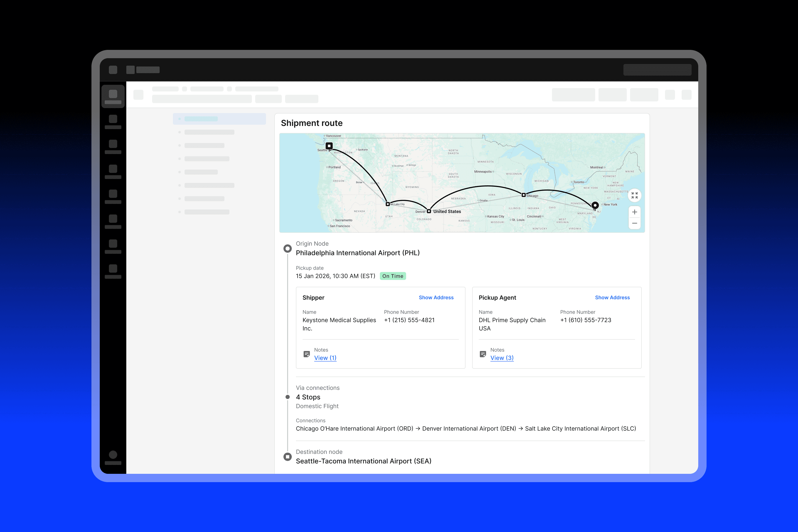Show Address for the Shipper card
The width and height of the screenshot is (798, 532).
(436, 298)
